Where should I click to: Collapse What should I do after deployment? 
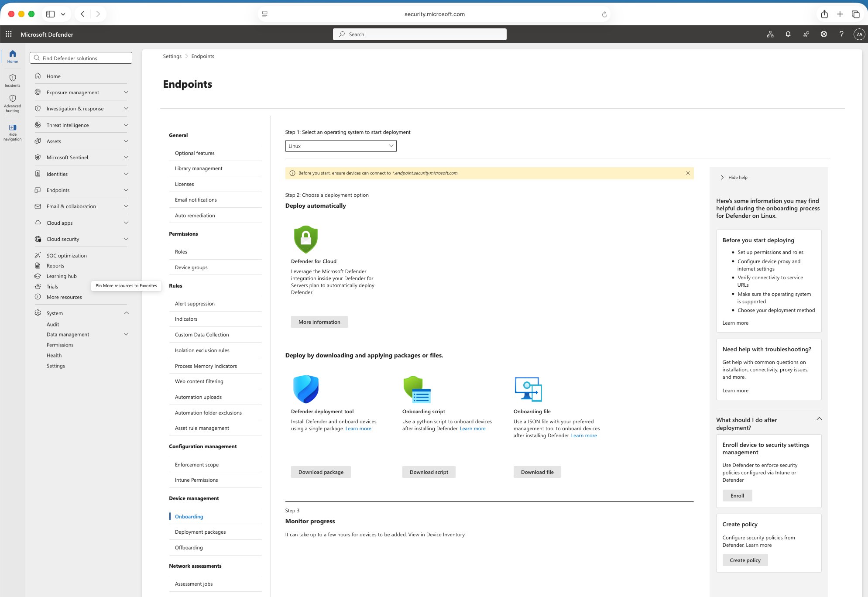pyautogui.click(x=819, y=419)
